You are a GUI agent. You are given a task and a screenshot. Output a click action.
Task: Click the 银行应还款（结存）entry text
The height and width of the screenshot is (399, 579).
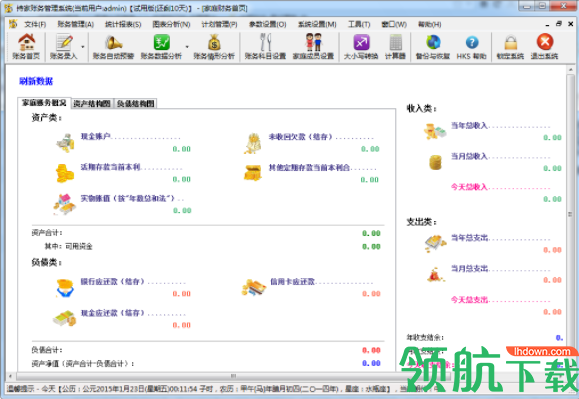pos(113,282)
